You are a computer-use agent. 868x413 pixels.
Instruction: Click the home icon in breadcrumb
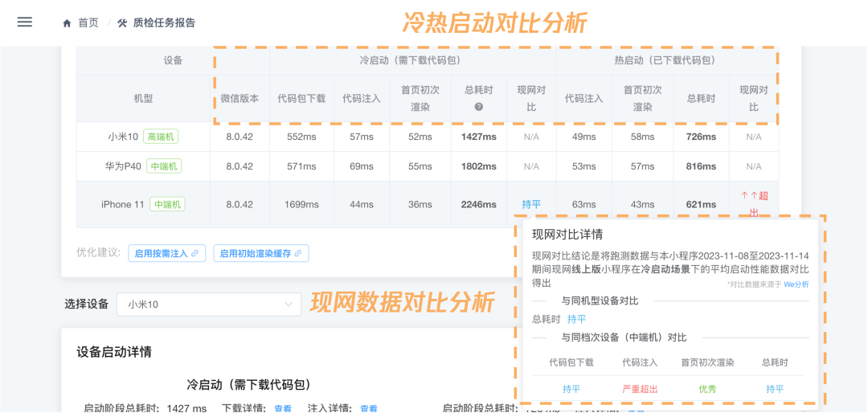click(x=68, y=23)
